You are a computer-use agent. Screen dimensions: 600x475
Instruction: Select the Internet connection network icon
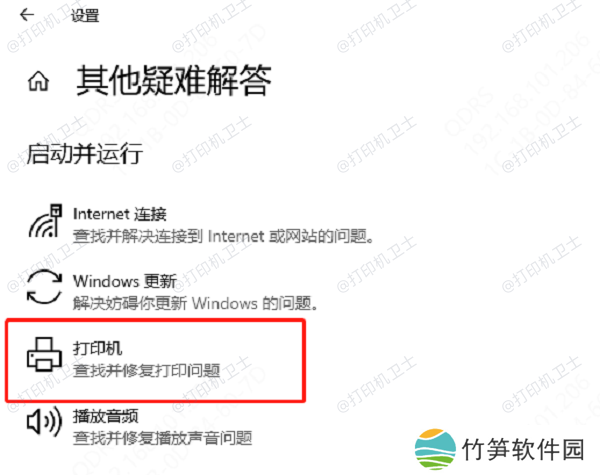pos(45,221)
